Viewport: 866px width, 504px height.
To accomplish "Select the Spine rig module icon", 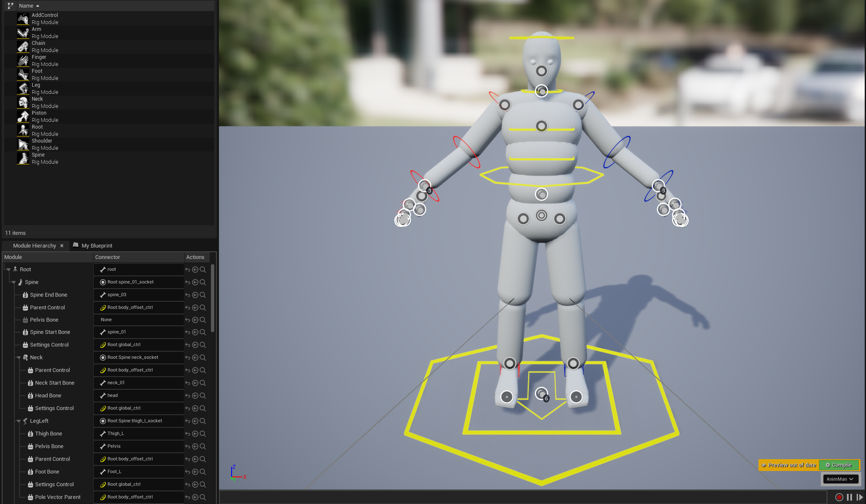I will (23, 158).
